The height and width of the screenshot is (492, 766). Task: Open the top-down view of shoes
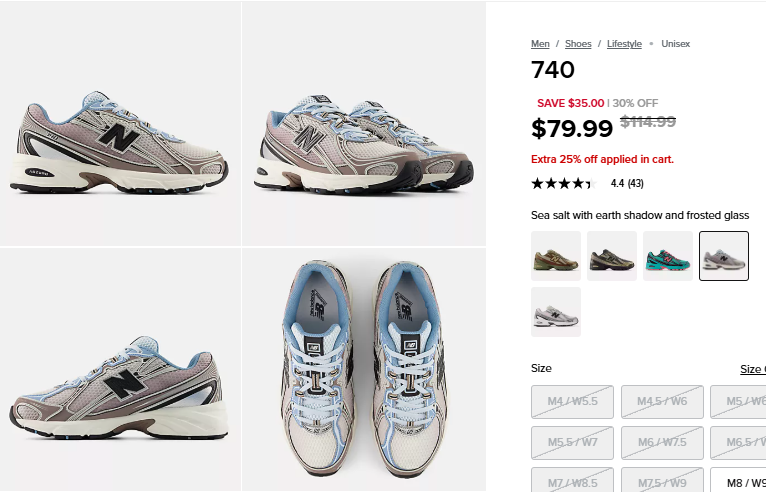(363, 370)
